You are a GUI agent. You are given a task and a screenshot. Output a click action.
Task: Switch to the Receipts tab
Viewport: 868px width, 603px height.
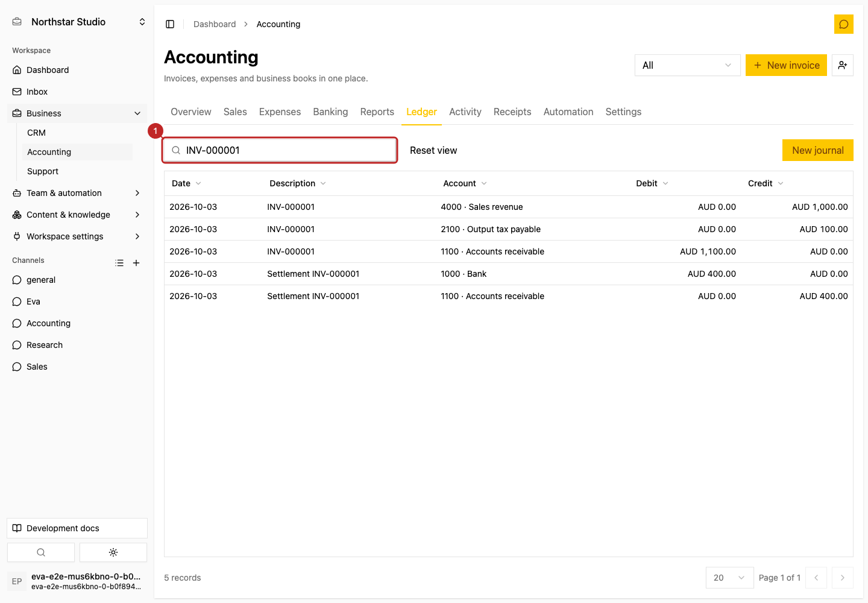coord(512,112)
